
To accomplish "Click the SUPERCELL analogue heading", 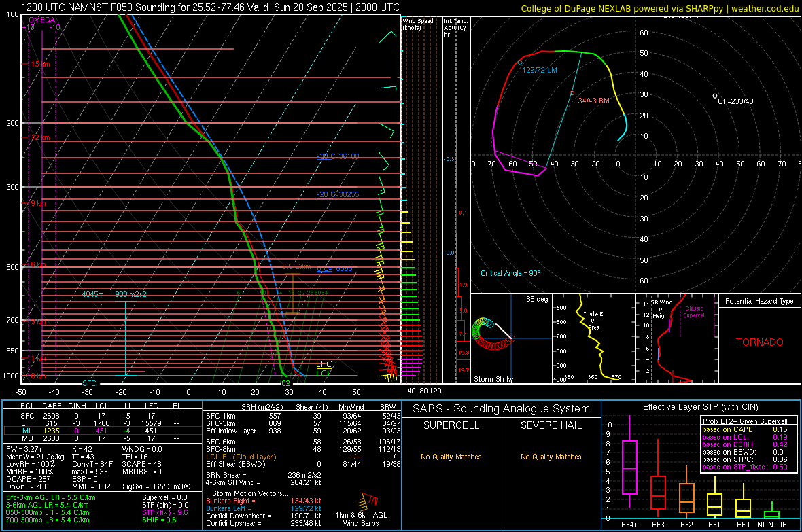I will (x=451, y=425).
